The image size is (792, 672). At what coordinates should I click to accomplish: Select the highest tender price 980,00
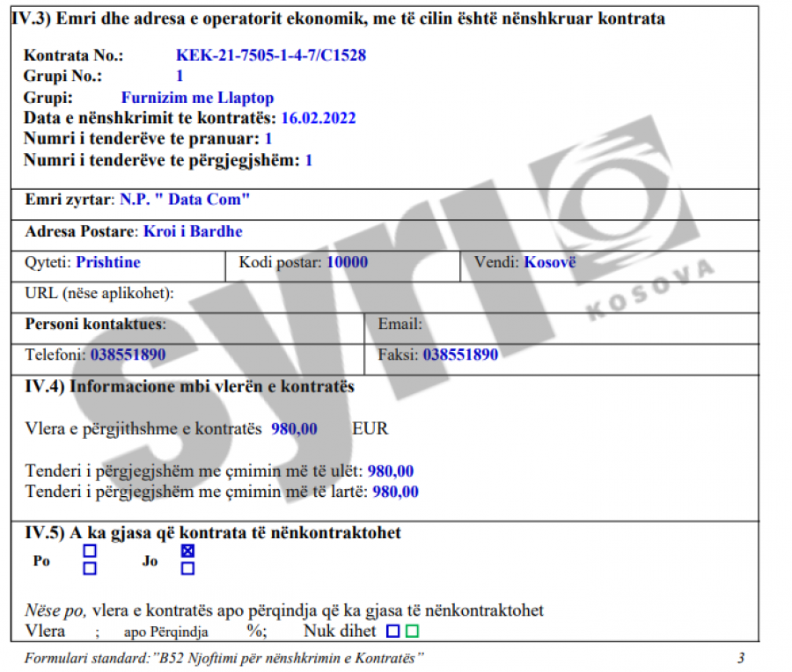tap(395, 492)
